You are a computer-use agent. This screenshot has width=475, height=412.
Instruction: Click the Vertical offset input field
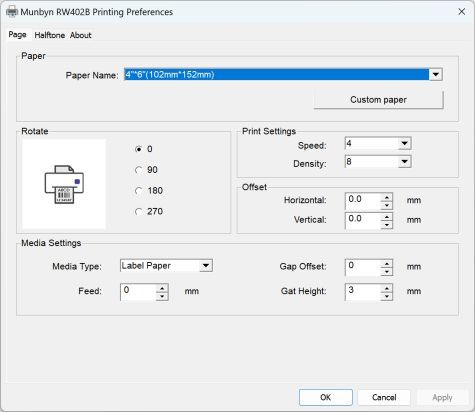(x=363, y=220)
